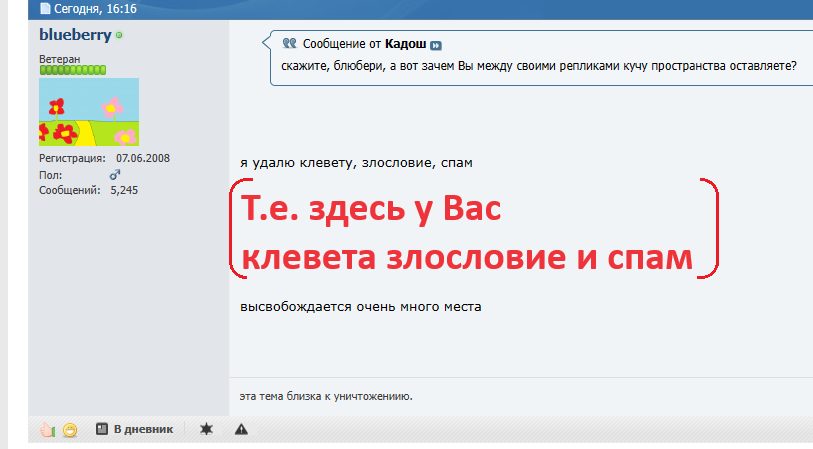Click the quoted message text
This screenshot has height=449, width=813.
[539, 66]
